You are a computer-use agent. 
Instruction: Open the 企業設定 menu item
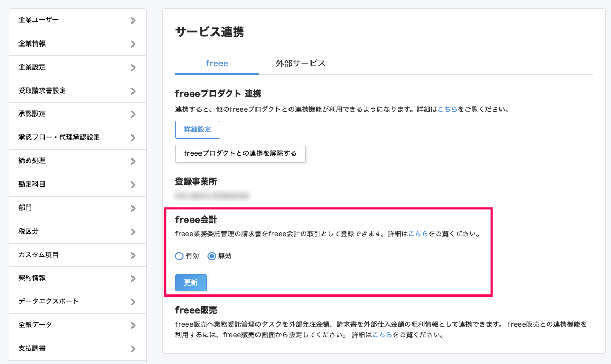pos(77,67)
